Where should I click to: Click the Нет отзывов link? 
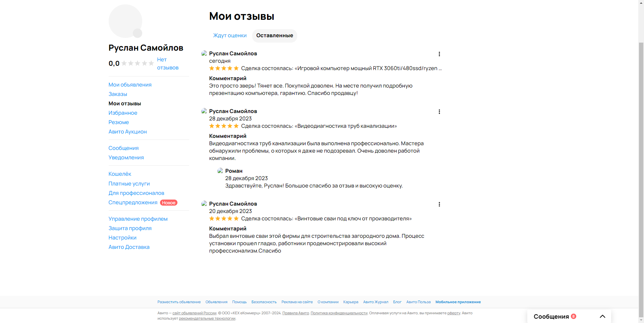[x=167, y=63]
